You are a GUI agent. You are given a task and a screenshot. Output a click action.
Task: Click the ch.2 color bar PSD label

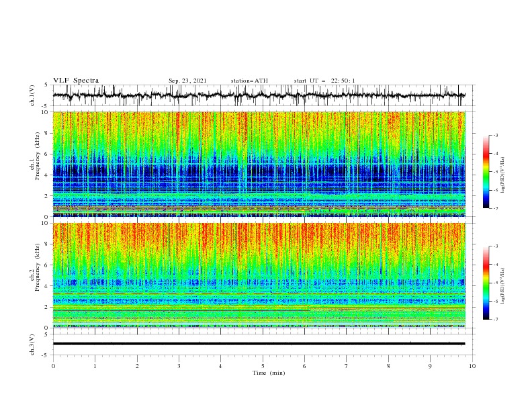coord(502,286)
